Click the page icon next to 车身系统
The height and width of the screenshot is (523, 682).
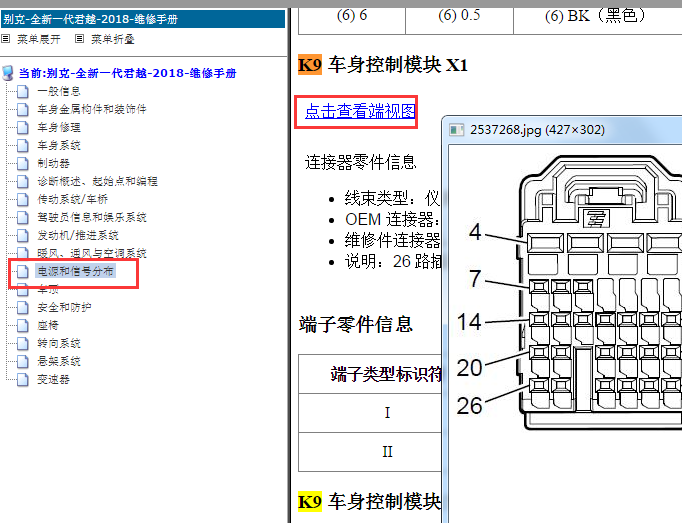(23, 145)
